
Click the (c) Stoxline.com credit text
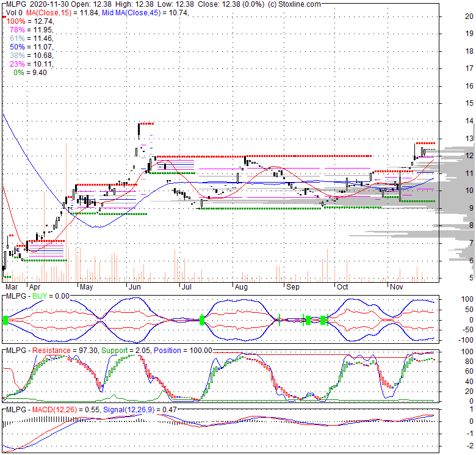[294, 4]
